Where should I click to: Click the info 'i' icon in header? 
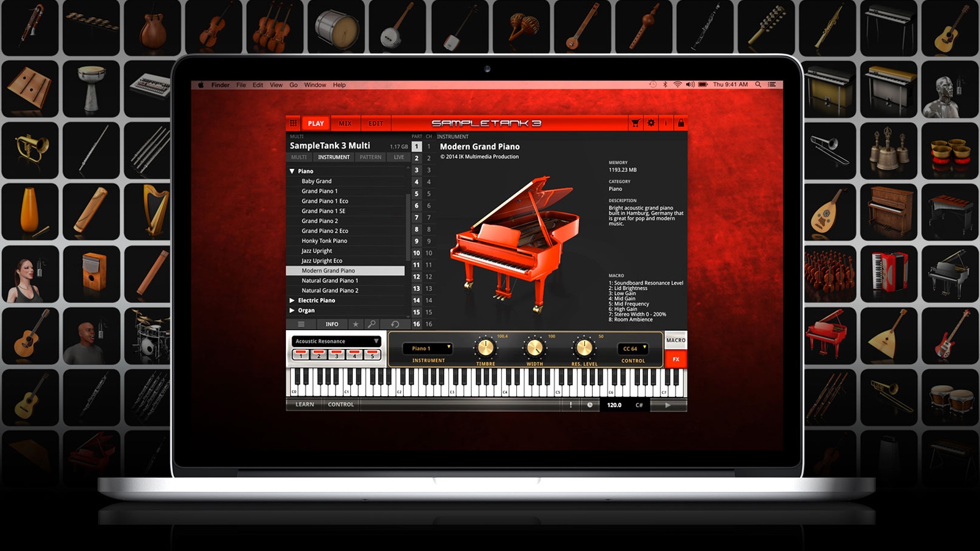666,123
